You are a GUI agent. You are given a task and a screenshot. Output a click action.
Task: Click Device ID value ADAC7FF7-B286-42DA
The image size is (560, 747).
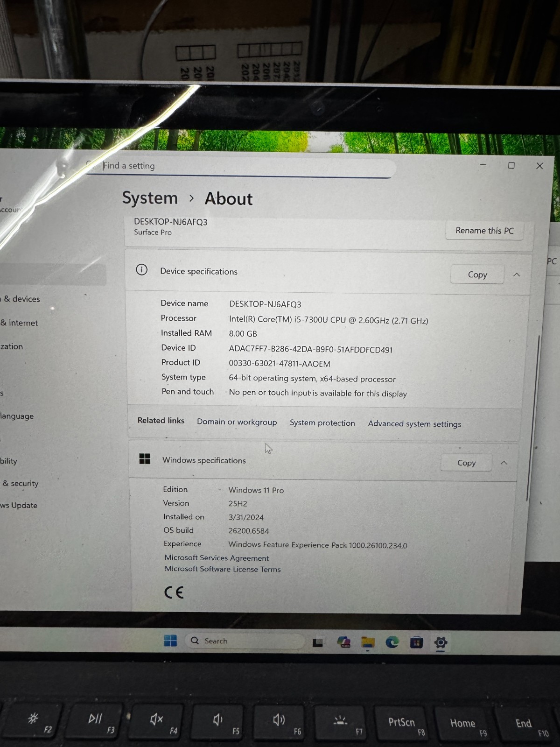(x=310, y=350)
